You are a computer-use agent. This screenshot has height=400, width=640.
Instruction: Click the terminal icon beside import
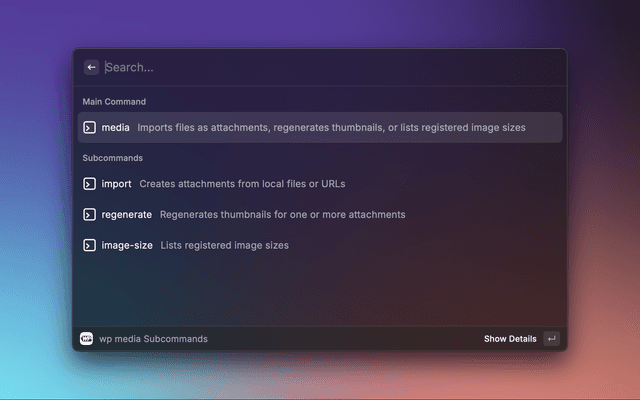point(89,184)
